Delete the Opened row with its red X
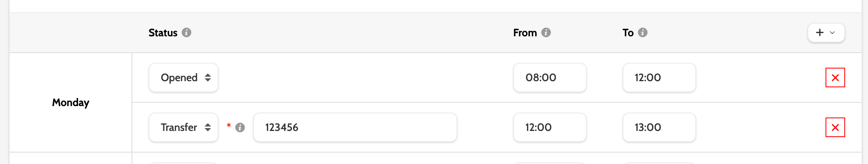 tap(835, 78)
